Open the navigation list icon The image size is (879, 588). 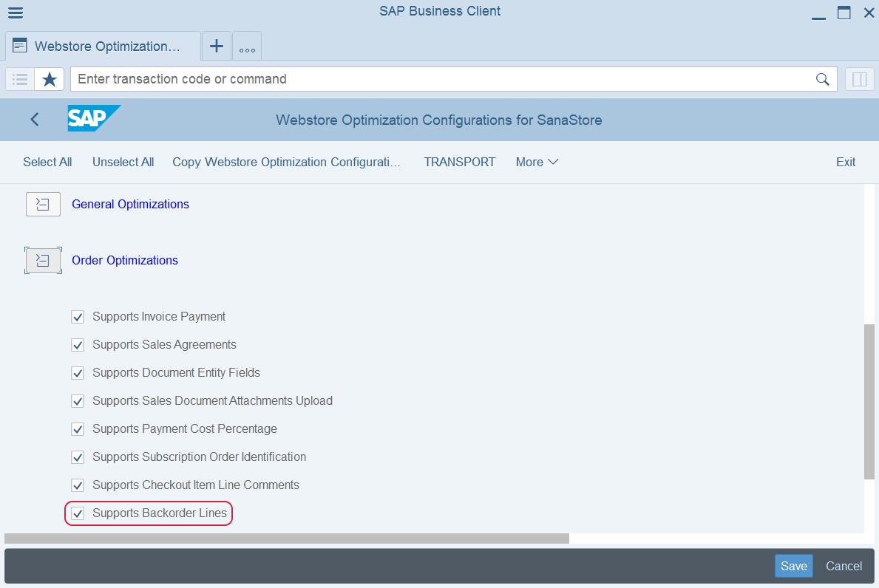[20, 80]
